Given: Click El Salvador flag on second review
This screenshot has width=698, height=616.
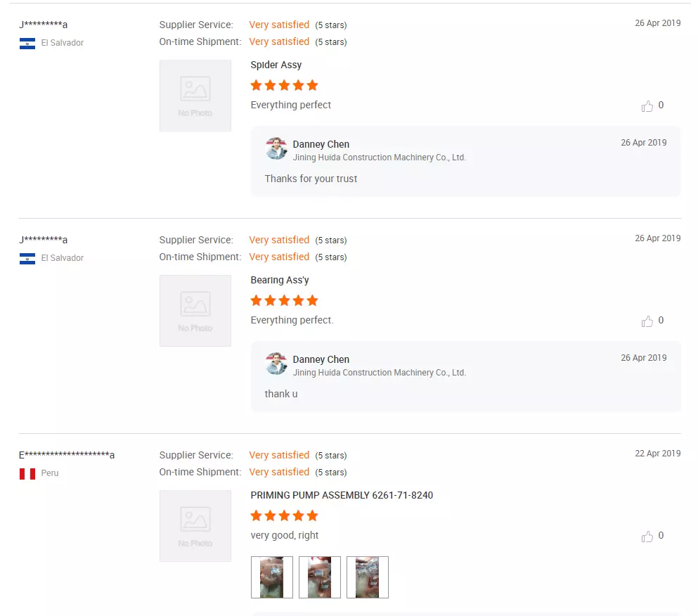Looking at the screenshot, I should pos(27,258).
